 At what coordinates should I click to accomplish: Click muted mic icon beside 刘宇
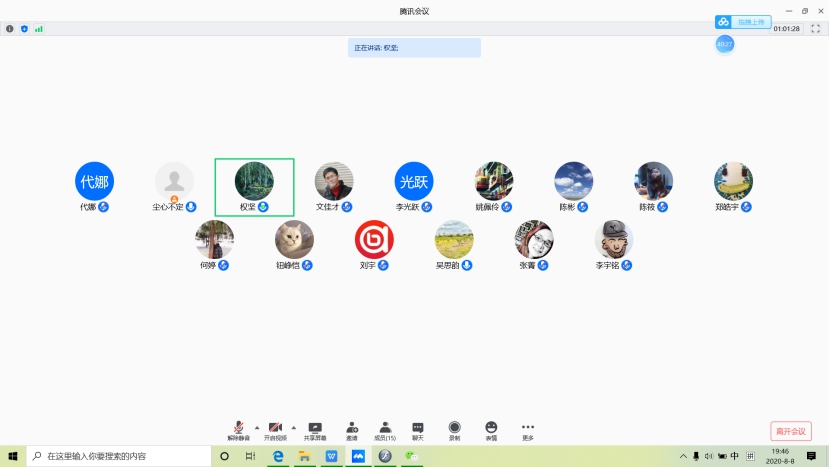coord(383,265)
